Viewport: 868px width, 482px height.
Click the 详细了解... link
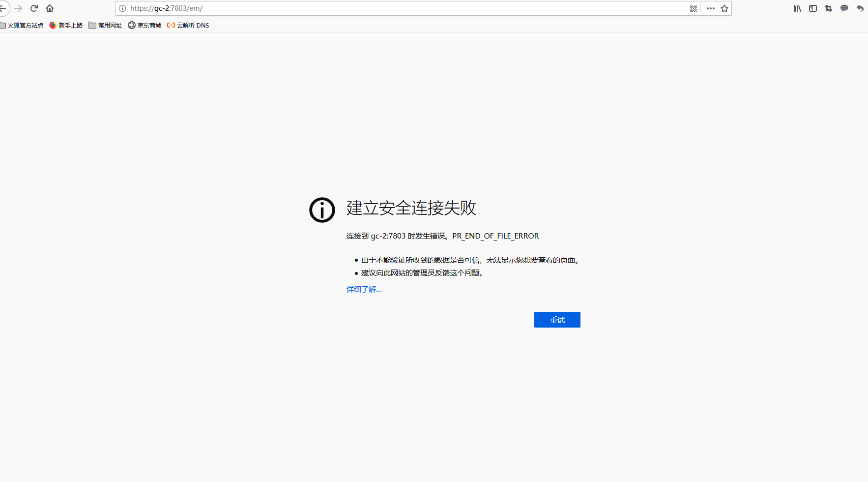(x=364, y=289)
